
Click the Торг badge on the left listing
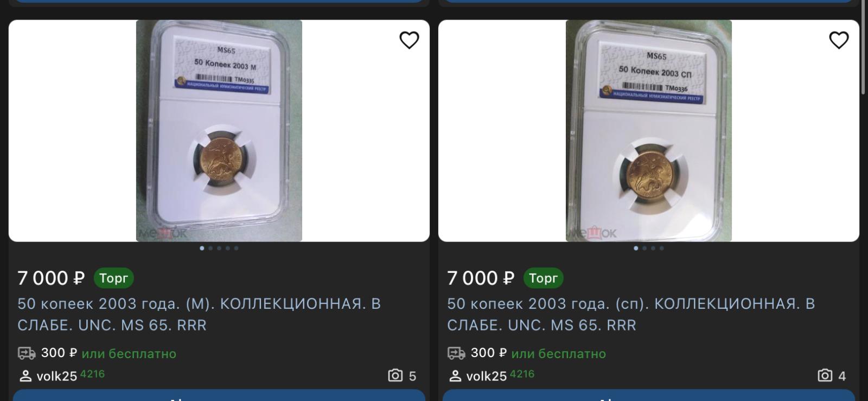pyautogui.click(x=113, y=278)
